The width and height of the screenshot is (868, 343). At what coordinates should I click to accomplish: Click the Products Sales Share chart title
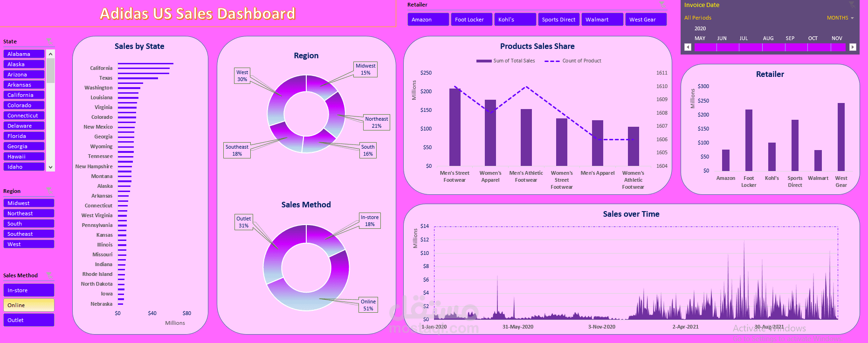pyautogui.click(x=537, y=46)
